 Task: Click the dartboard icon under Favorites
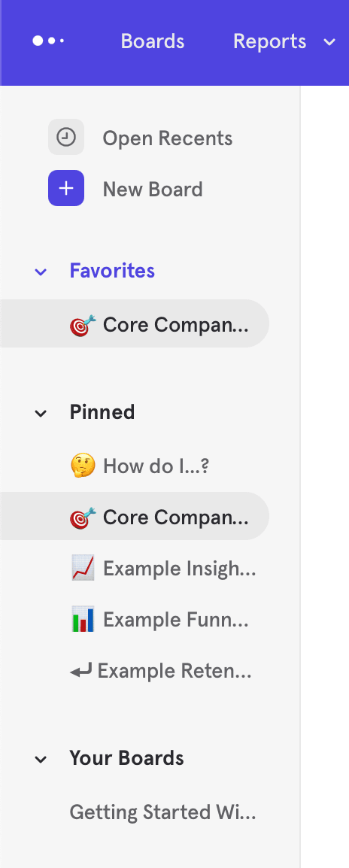point(83,325)
